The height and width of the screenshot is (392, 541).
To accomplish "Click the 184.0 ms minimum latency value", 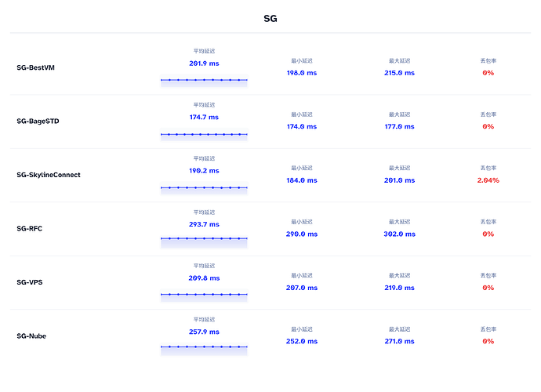I will (302, 180).
